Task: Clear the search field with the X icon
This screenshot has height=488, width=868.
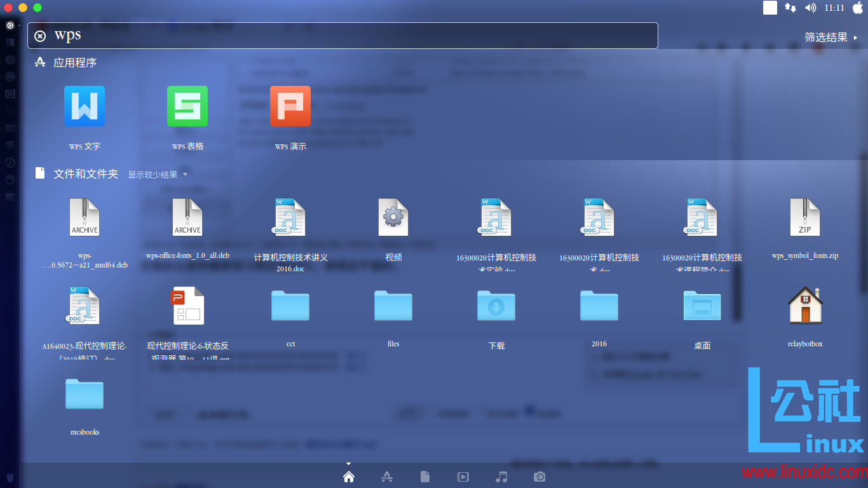Action: (40, 36)
